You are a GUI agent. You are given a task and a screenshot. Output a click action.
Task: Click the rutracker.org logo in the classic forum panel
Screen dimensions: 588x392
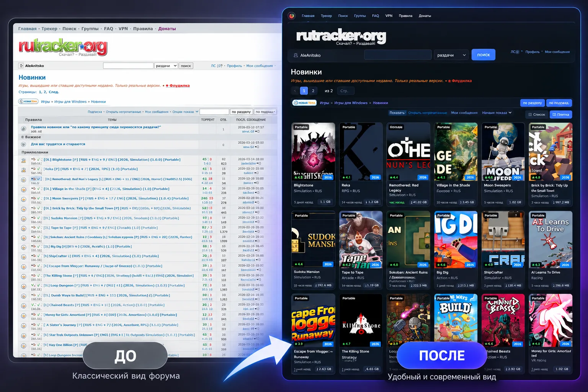[63, 47]
